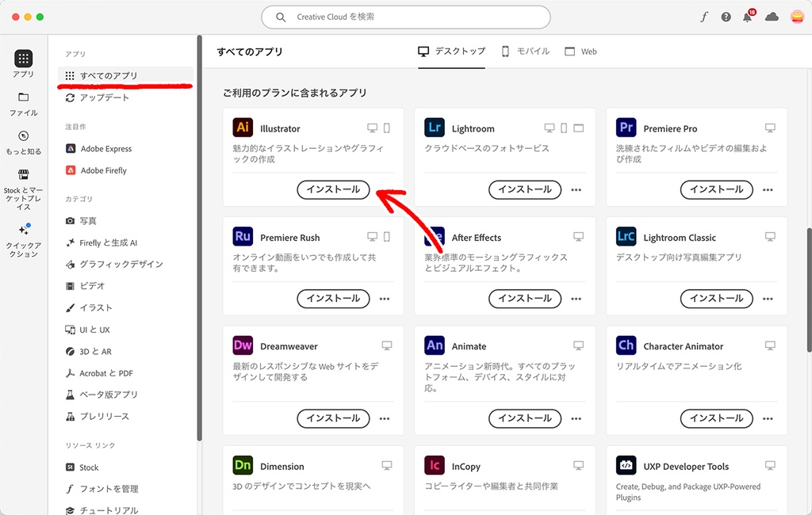This screenshot has height=515, width=812.
Task: Click the Premiere Pro Pr app icon
Action: coord(626,128)
